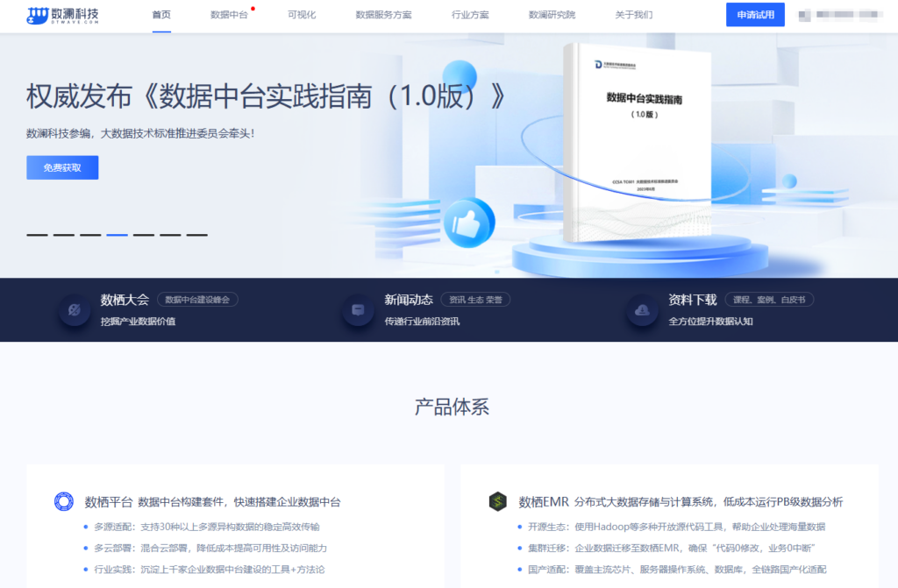Select the 数栖平台 product icon
Viewport: 898px width, 588px height.
[x=62, y=500]
